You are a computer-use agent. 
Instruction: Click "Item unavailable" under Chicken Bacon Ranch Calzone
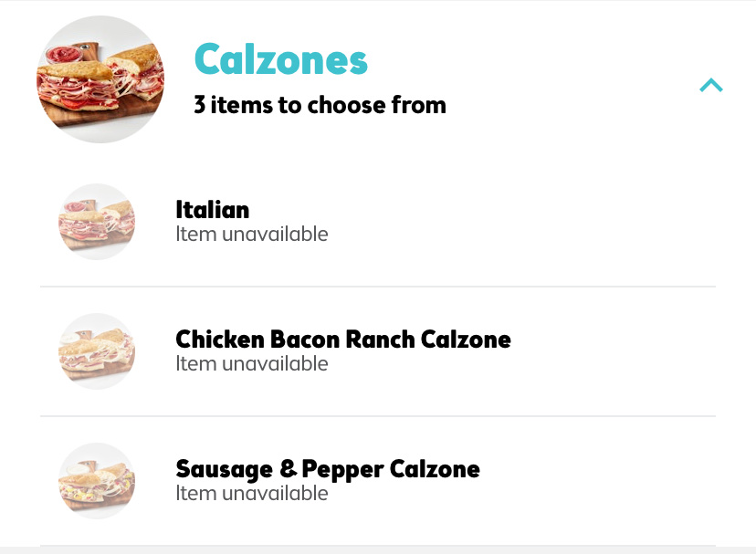251,364
